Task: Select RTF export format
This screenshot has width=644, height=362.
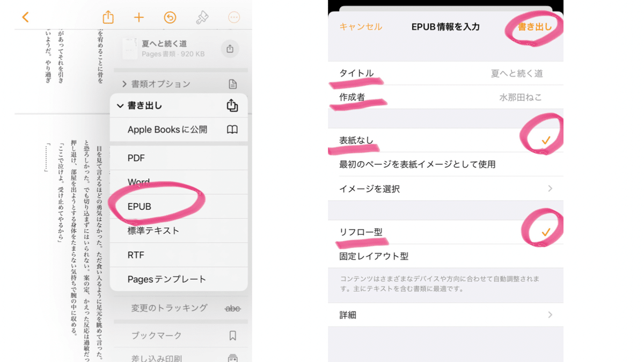Action: point(179,255)
